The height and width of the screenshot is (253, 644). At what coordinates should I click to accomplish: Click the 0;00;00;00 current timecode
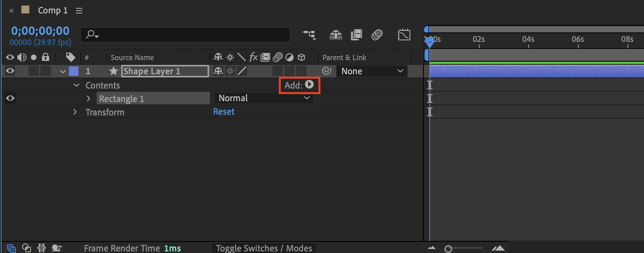[x=40, y=31]
